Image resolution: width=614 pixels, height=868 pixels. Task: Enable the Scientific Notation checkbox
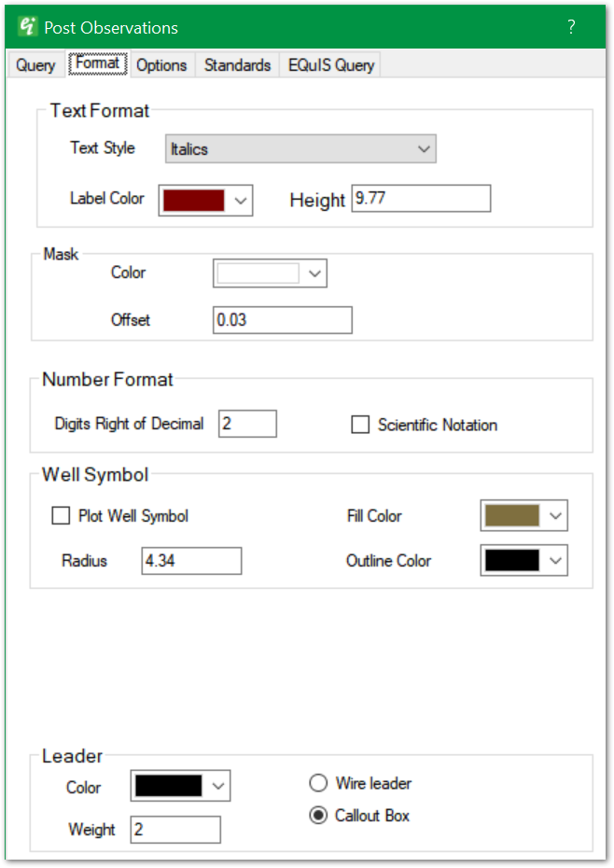[x=360, y=425]
